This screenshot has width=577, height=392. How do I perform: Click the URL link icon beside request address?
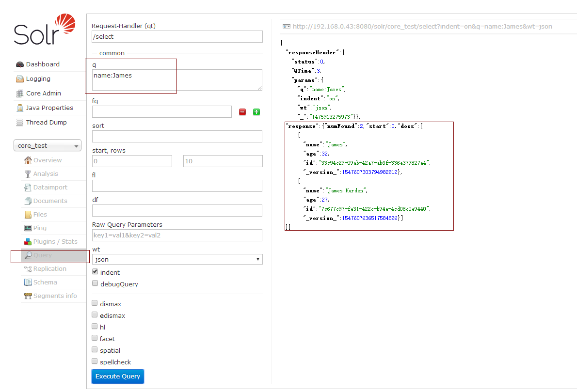(x=286, y=27)
